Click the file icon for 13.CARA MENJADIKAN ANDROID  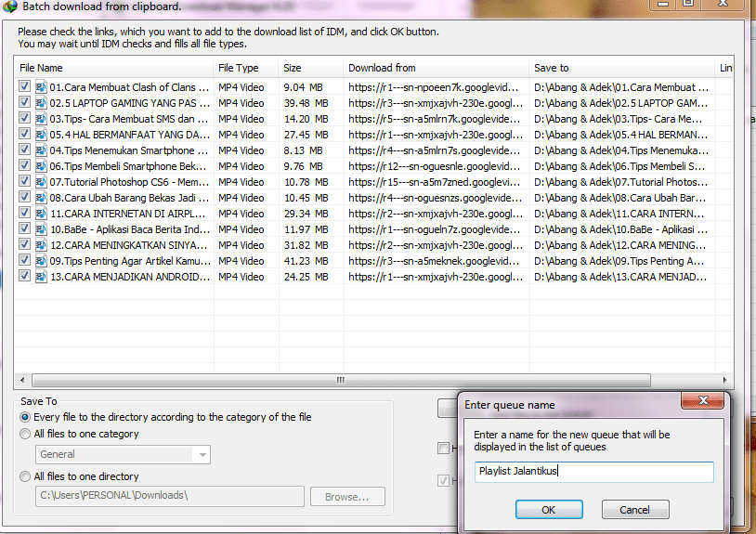click(41, 277)
